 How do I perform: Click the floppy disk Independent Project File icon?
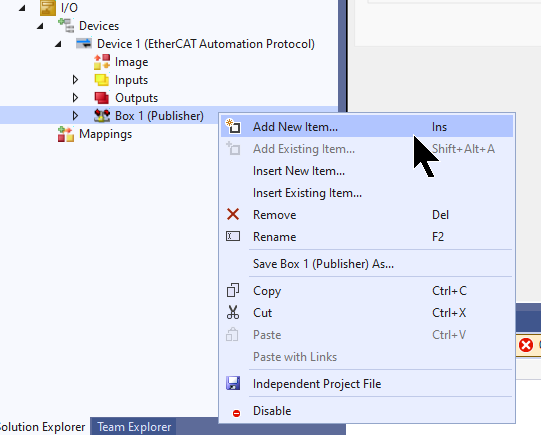pos(233,383)
